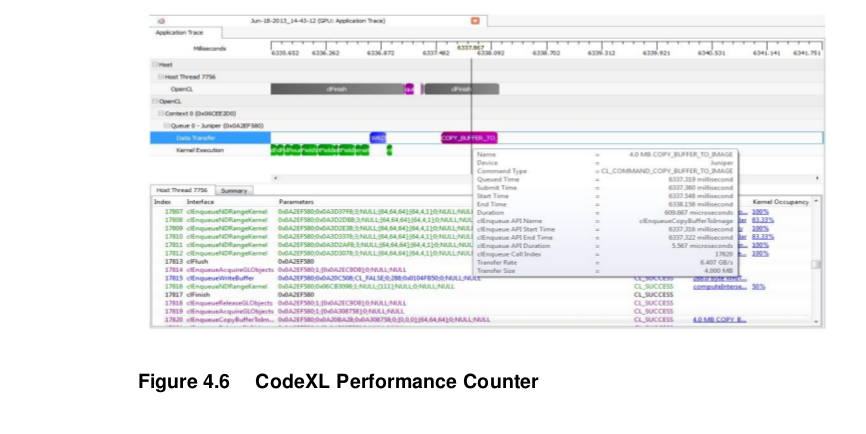
Task: Click the CodeXL icon in the title bar
Action: tap(161, 21)
